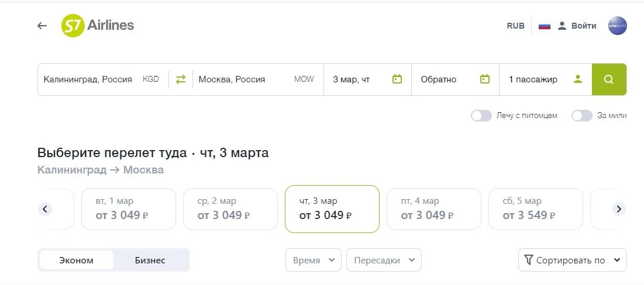Change currency via RUB button
Image resolution: width=644 pixels, height=285 pixels.
[x=515, y=26]
